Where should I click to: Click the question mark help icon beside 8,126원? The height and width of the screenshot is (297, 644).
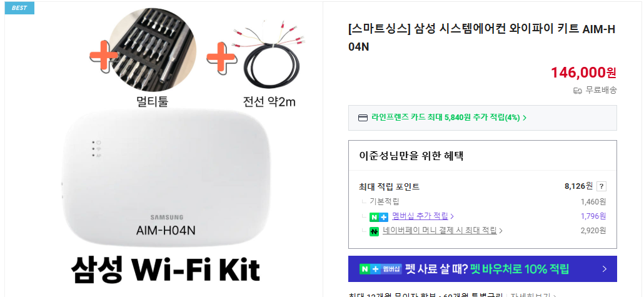(601, 186)
